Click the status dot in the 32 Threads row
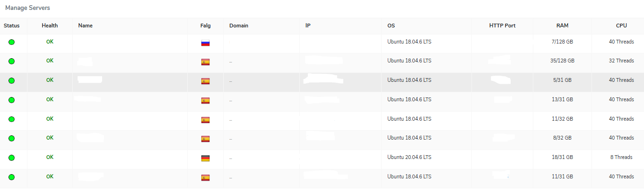The height and width of the screenshot is (194, 644). click(x=11, y=61)
